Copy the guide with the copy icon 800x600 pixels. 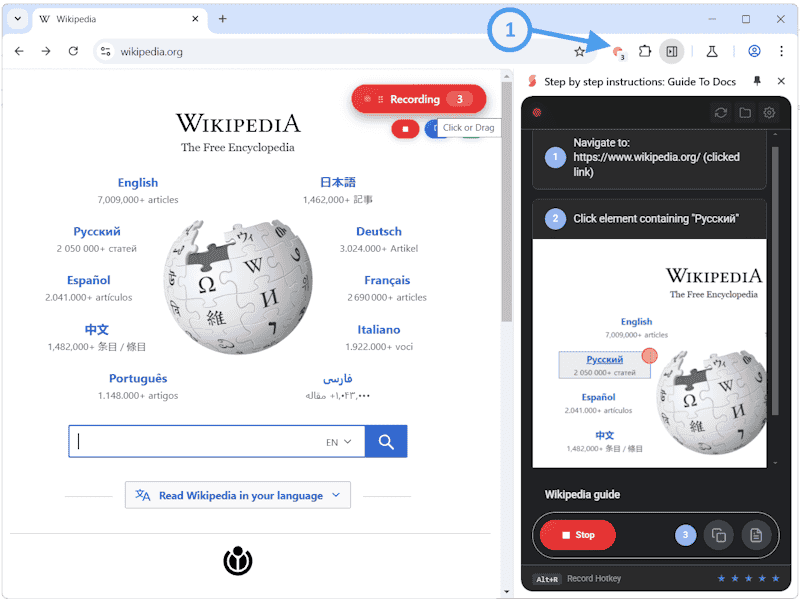719,535
